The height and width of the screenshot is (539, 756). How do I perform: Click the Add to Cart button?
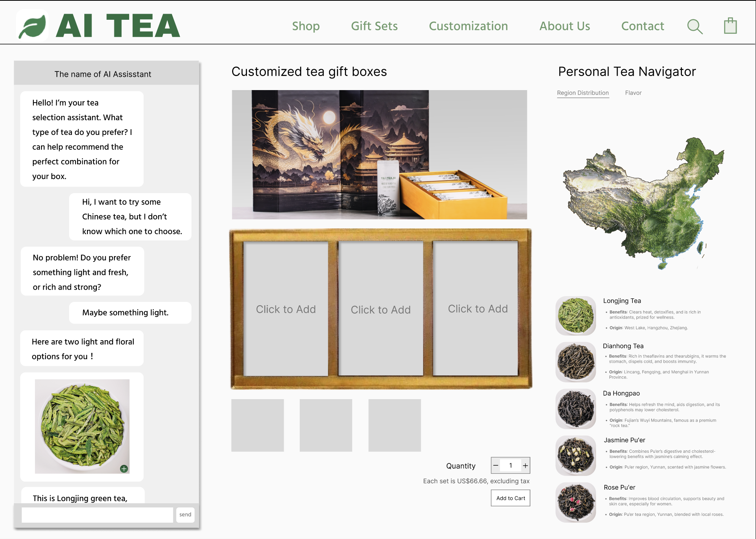[x=510, y=498]
